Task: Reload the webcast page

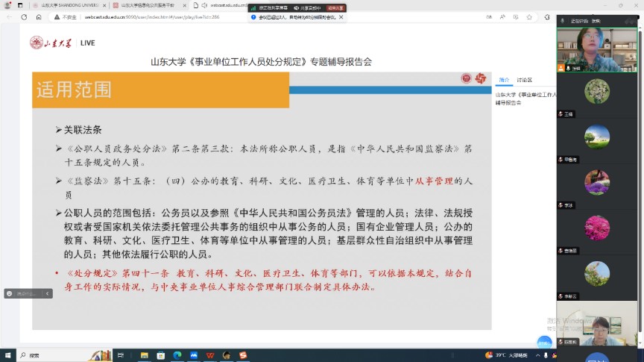Action: click(37, 17)
